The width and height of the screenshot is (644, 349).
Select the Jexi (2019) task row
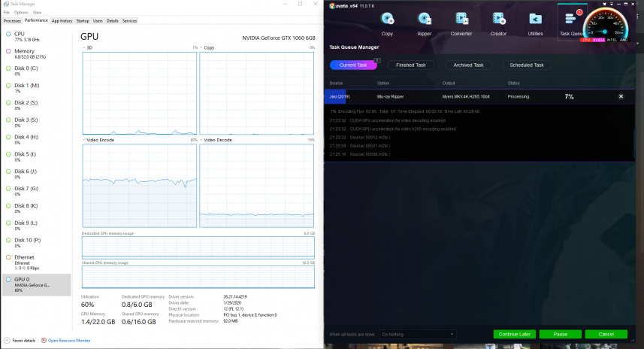[x=479, y=96]
